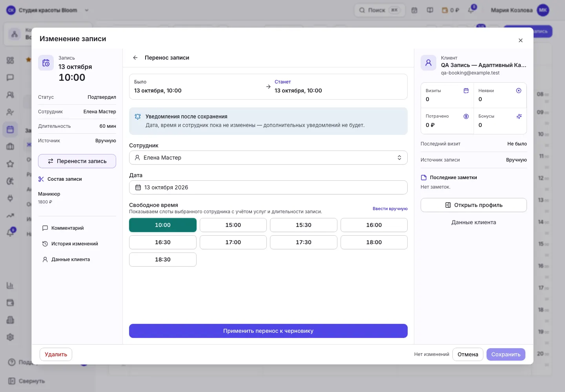Click the Поиск search field
The image size is (565, 392).
point(379,10)
